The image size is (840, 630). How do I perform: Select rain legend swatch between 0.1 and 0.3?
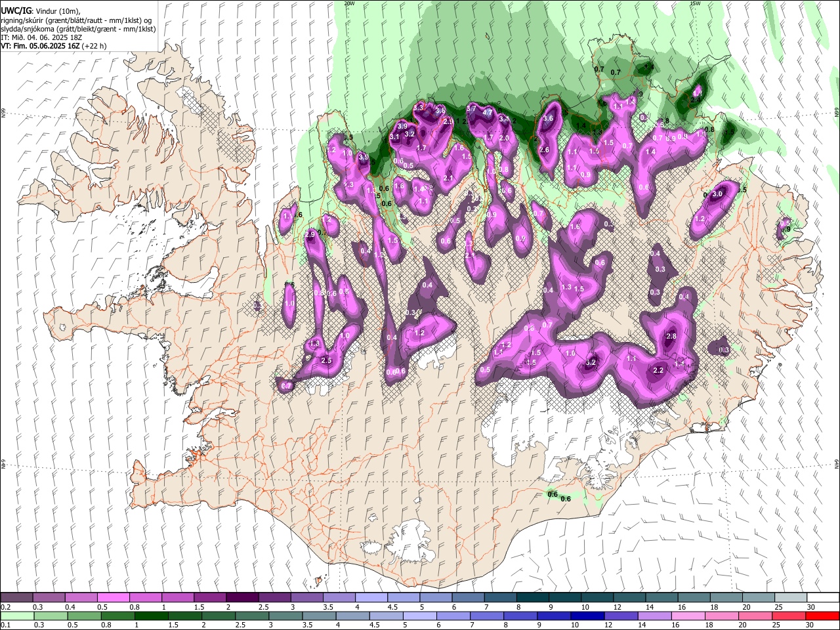pos(17,616)
